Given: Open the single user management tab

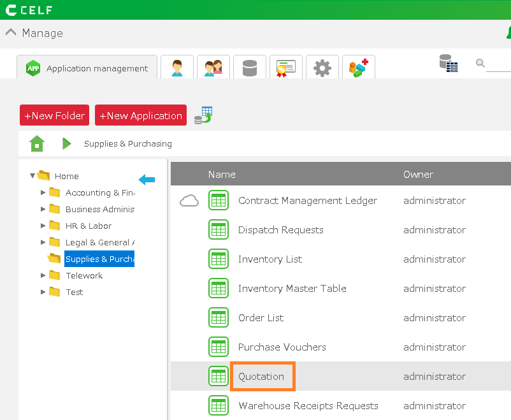Looking at the screenshot, I should [x=177, y=68].
